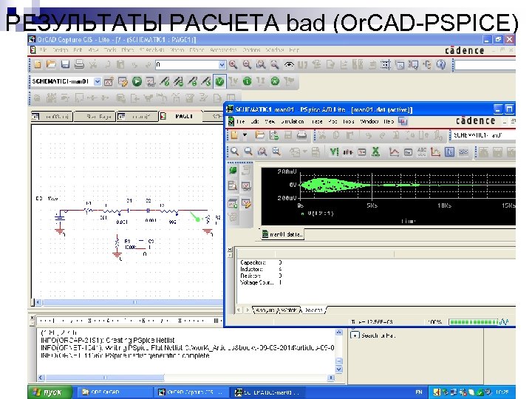Print waveform with PSpice printer icon
532x399 pixels.
pos(301,135)
